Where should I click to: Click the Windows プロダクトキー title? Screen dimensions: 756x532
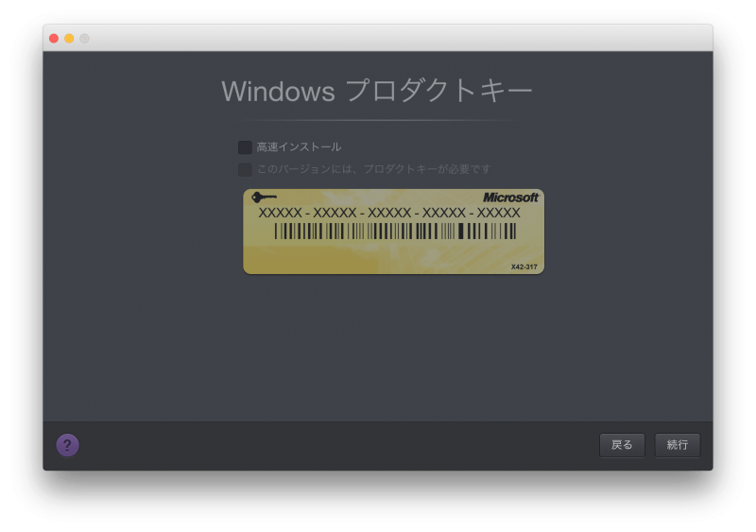[376, 91]
